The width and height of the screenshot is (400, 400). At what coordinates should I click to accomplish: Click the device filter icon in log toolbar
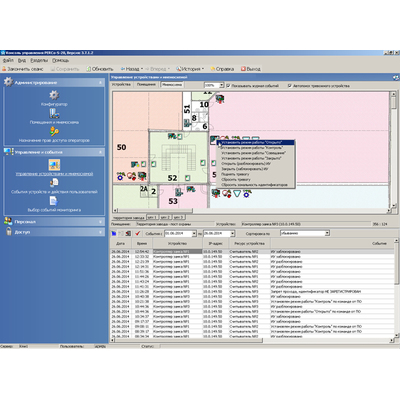128,234
